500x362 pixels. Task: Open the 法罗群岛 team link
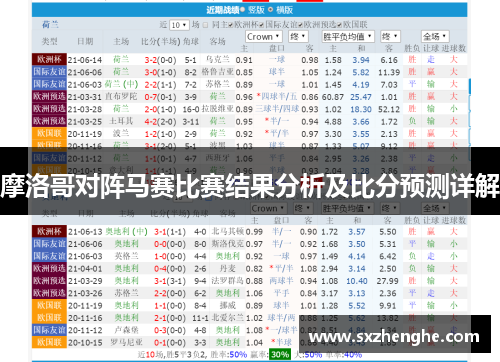click(x=228, y=281)
